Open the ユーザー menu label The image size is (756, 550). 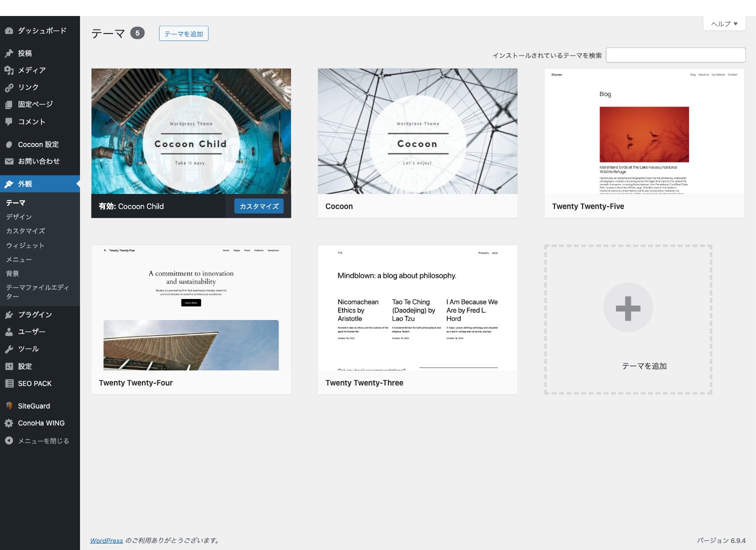click(31, 332)
